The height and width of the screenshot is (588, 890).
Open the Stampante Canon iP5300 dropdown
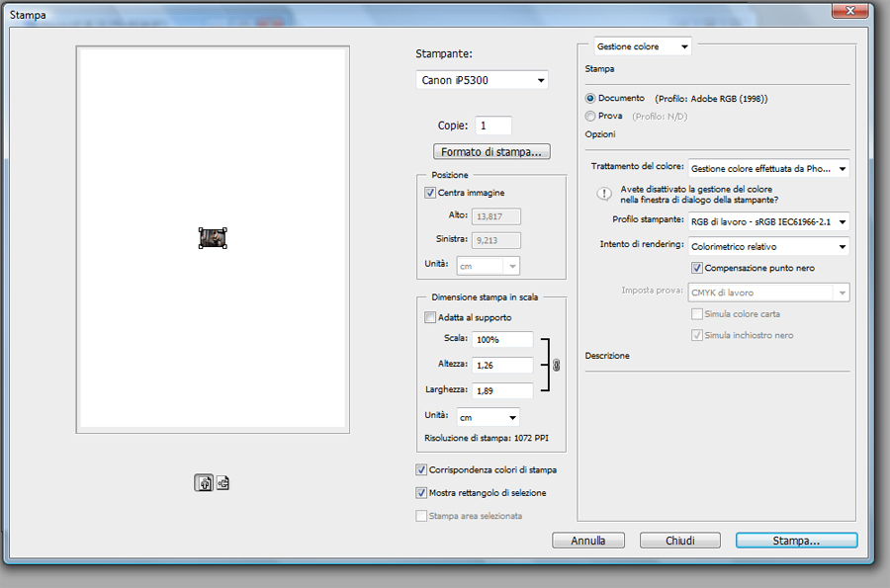pyautogui.click(x=483, y=80)
